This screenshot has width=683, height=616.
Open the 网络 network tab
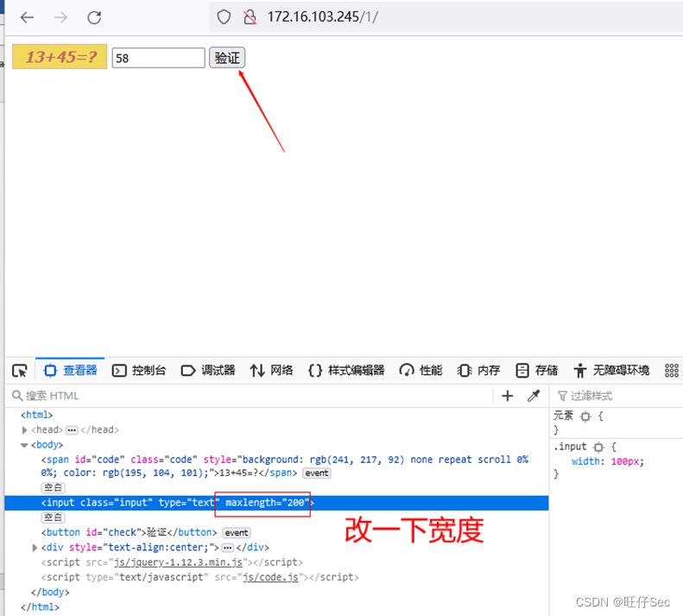[271, 371]
